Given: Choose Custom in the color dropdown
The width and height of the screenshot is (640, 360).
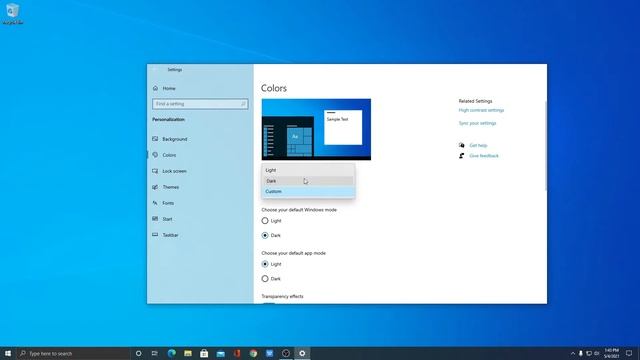Looking at the screenshot, I should 308,191.
